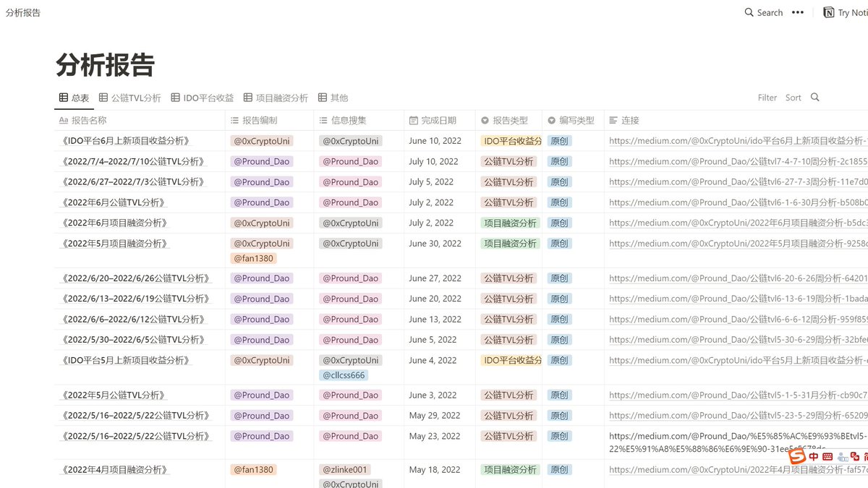This screenshot has width=868, height=488.
Task: Click the June 5, 2022 date cell
Action: pos(433,340)
